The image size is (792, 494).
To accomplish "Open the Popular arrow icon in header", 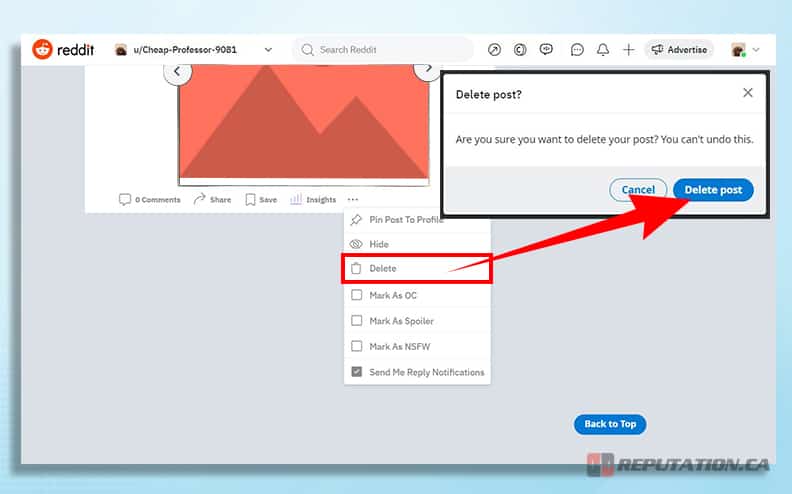I will (494, 49).
